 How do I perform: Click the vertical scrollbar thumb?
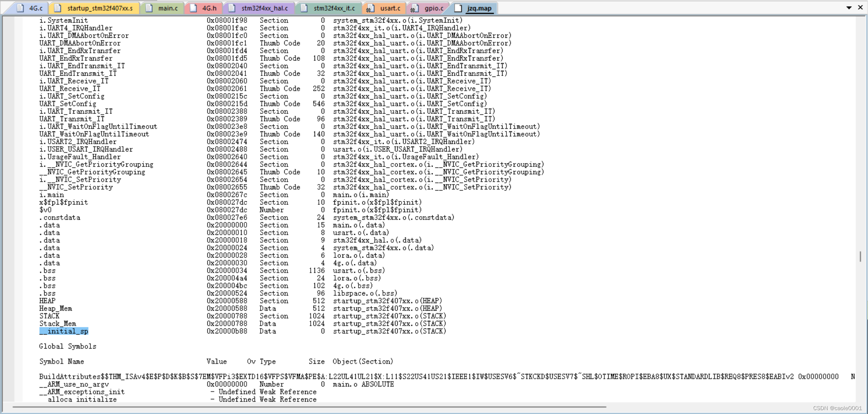(x=861, y=257)
